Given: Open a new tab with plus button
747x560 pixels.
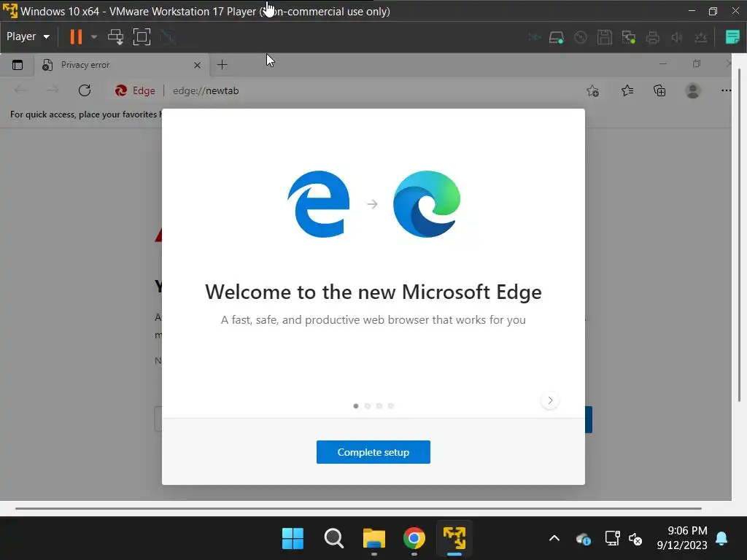Looking at the screenshot, I should (222, 65).
